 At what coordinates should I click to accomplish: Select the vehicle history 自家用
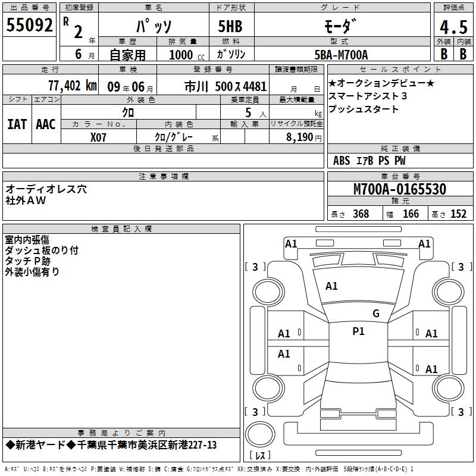click(127, 55)
